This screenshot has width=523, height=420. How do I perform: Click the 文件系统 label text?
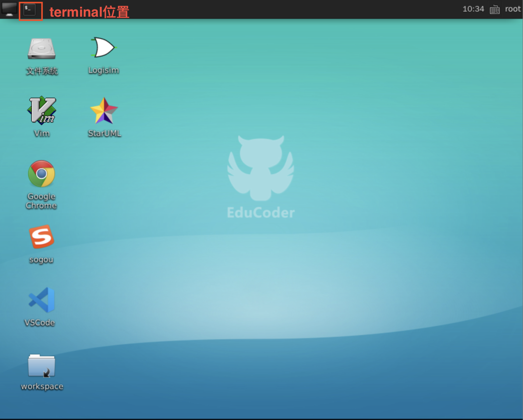[x=42, y=71]
